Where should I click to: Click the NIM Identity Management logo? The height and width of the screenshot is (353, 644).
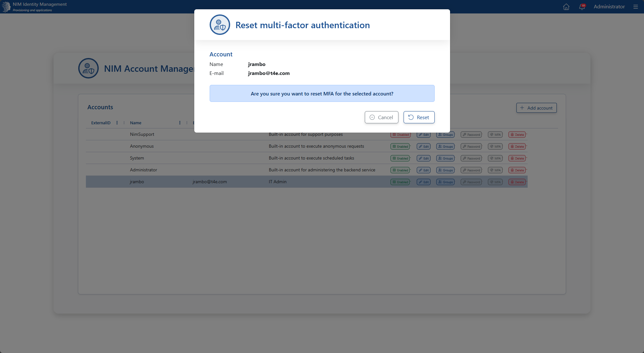click(x=6, y=7)
